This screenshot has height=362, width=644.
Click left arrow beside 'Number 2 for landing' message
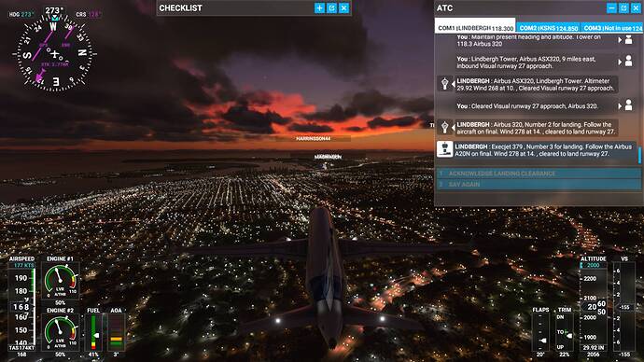453,128
